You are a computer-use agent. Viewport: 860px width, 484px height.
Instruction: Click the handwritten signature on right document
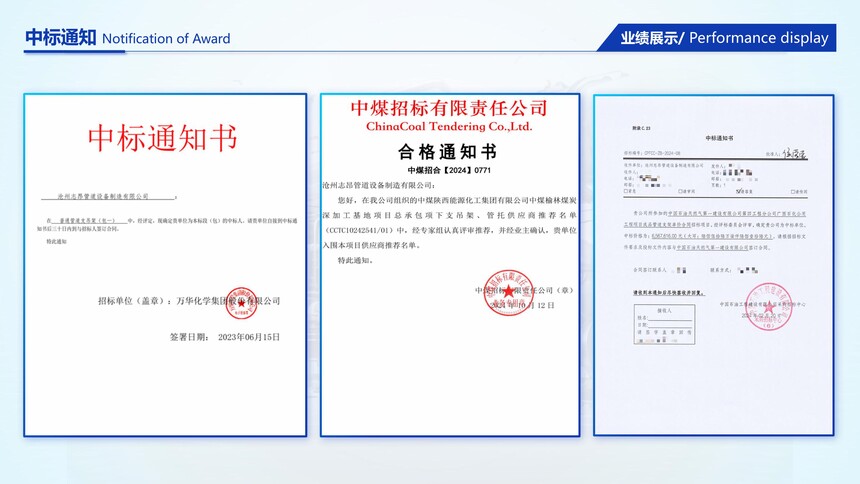794,153
